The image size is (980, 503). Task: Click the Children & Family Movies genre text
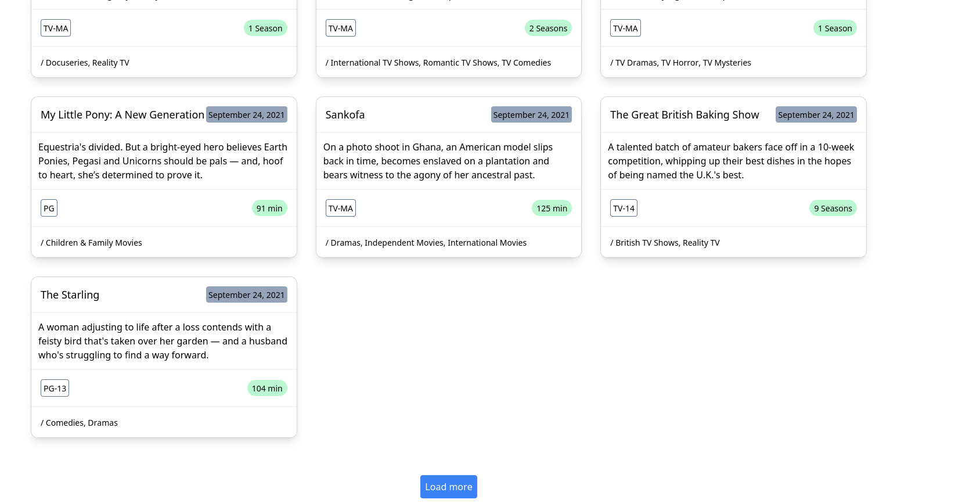pyautogui.click(x=91, y=243)
